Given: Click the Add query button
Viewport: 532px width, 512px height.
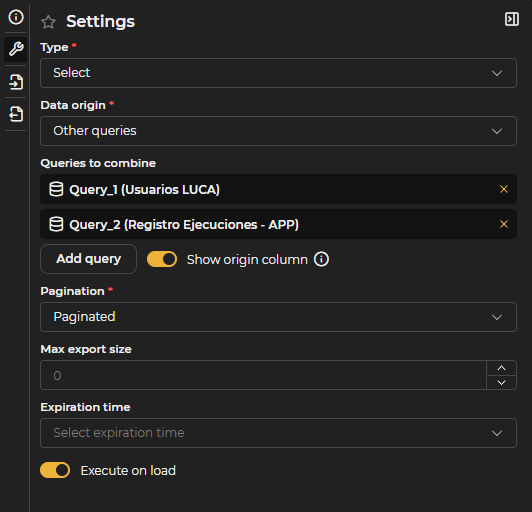Looking at the screenshot, I should tap(89, 259).
